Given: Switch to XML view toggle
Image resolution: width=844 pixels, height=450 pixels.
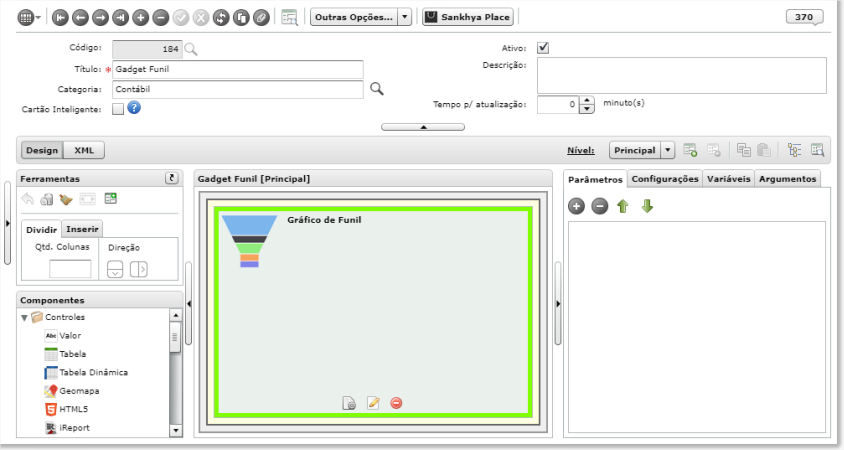Looking at the screenshot, I should click(84, 150).
